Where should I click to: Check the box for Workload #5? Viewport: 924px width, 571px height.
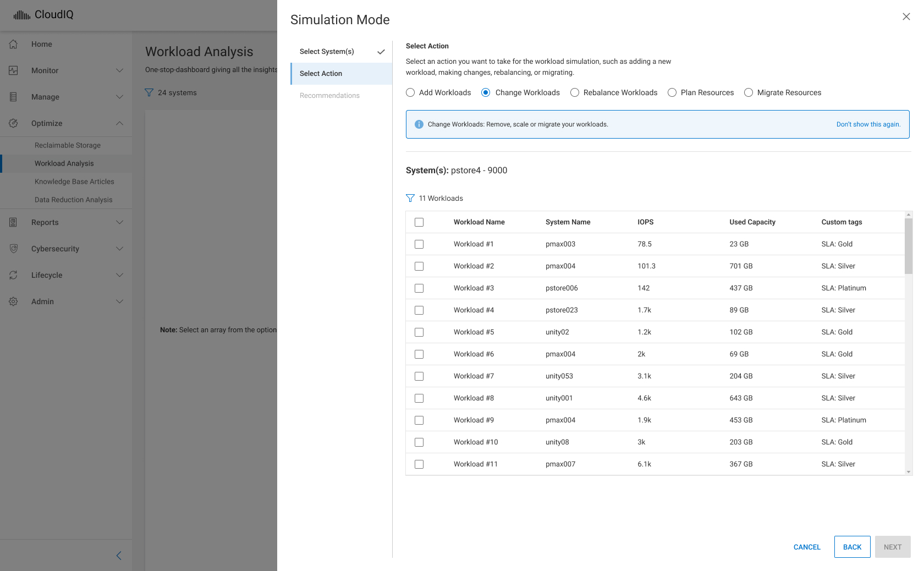[x=419, y=332]
